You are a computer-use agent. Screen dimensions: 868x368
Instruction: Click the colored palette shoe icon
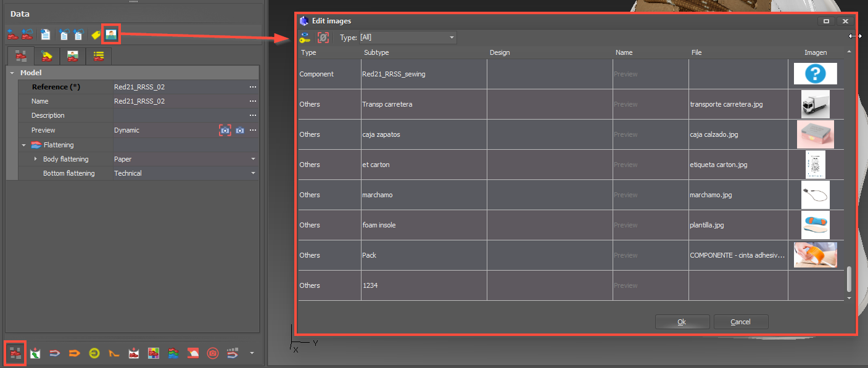tap(154, 353)
